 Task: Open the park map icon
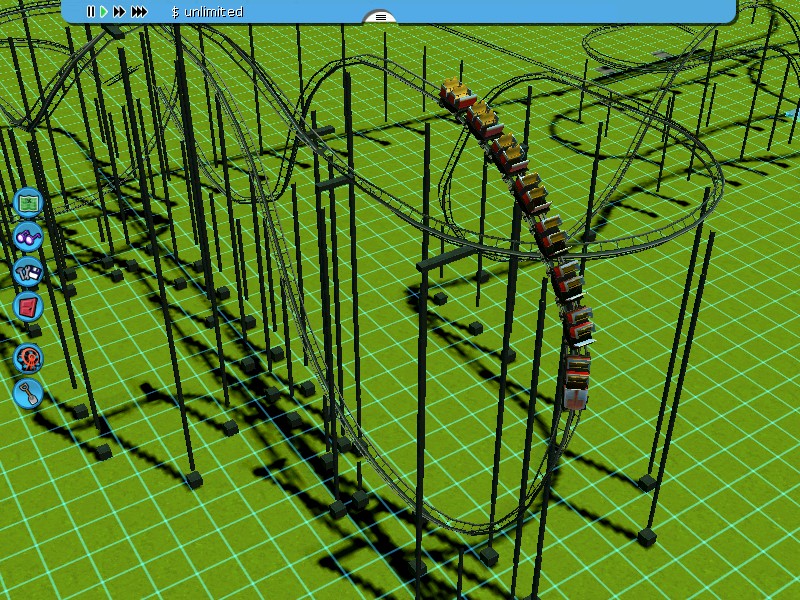(28, 203)
